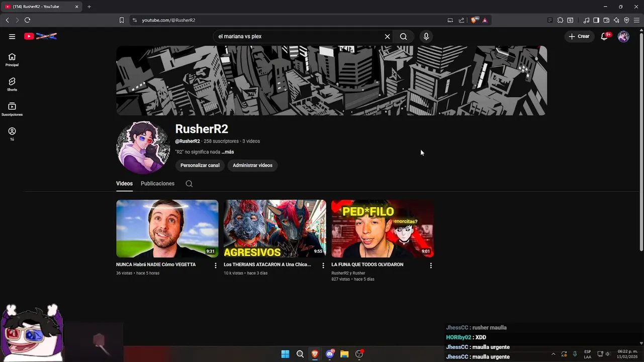
Task: Bookmark this page icon
Action: pyautogui.click(x=122, y=20)
